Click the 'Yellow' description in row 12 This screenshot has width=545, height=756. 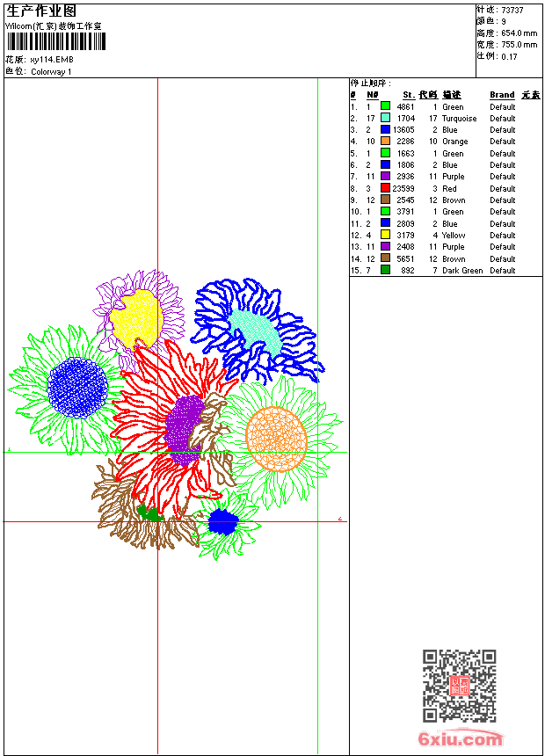coord(454,236)
